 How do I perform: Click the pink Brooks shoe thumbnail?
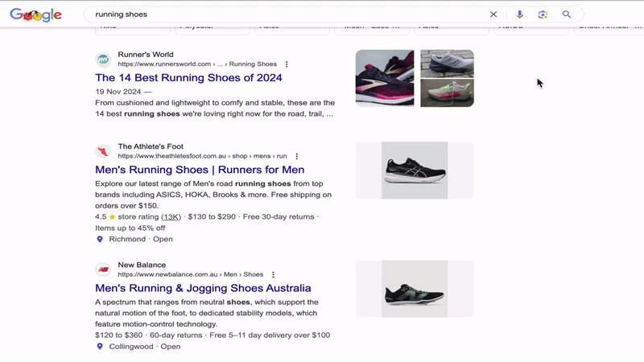click(x=385, y=78)
